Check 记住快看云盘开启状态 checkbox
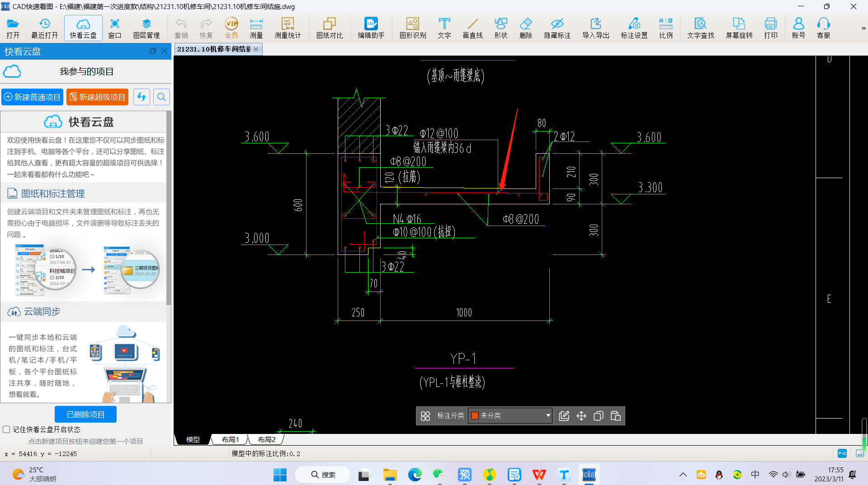Viewport: 868px width, 485px height. coord(7,429)
